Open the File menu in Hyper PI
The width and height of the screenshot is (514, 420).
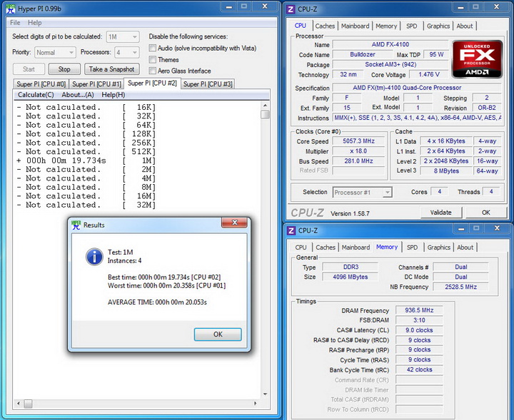tap(15, 23)
